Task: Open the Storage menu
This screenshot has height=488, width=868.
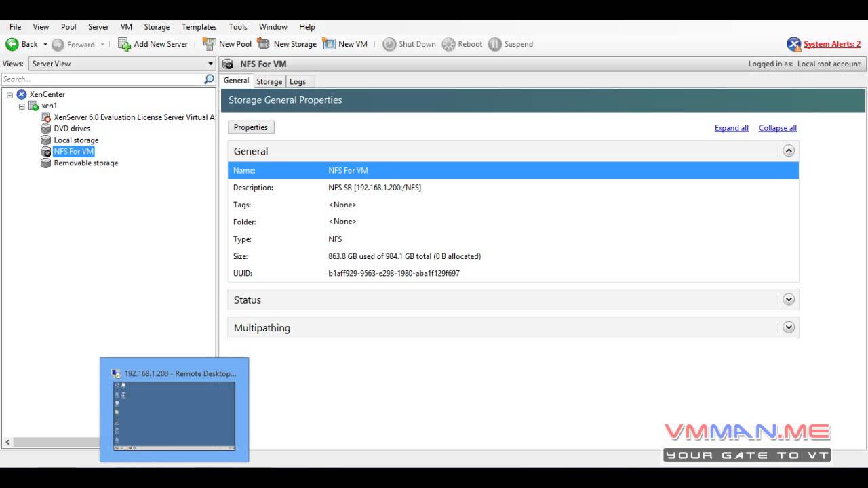Action: tap(157, 27)
